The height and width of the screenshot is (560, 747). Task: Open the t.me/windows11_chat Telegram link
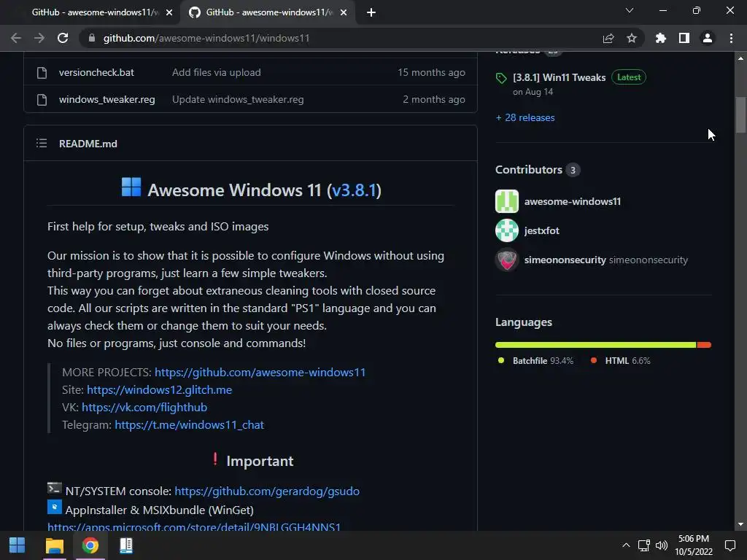coord(189,425)
